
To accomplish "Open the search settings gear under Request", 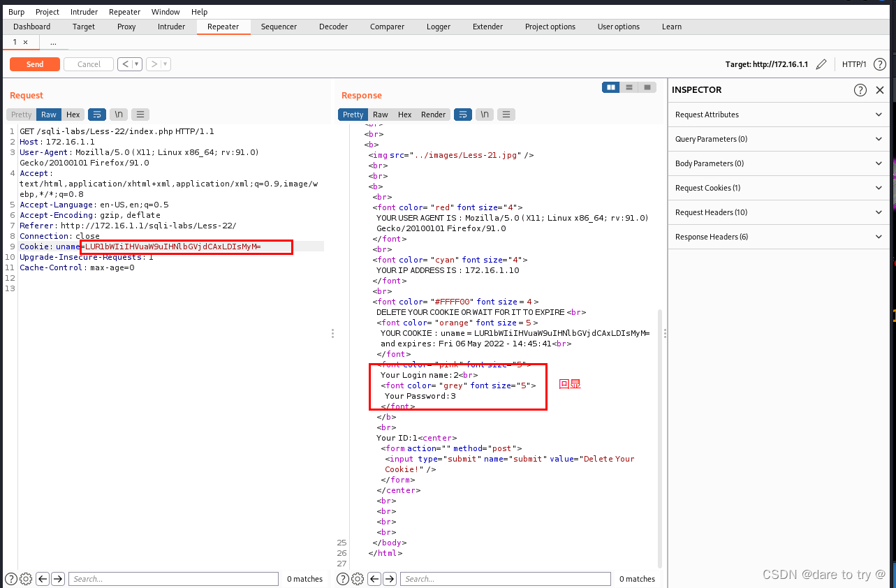I will pyautogui.click(x=26, y=579).
